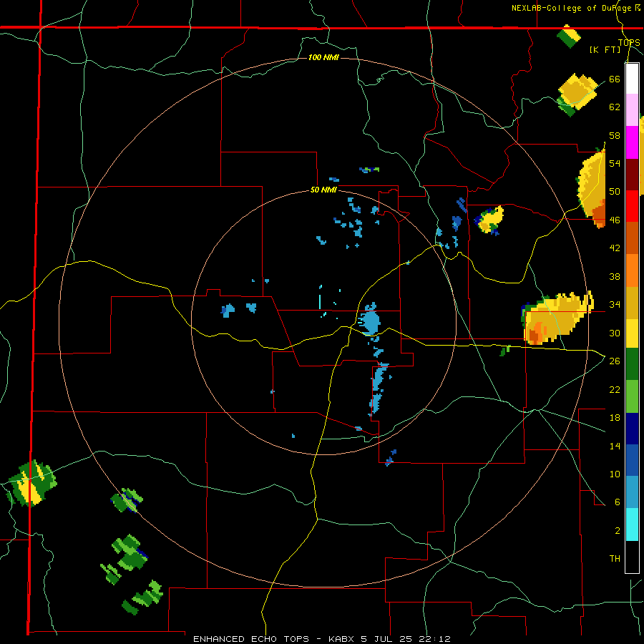Click the legend value 22
Viewport: 644px width, 644px height.
pos(615,389)
